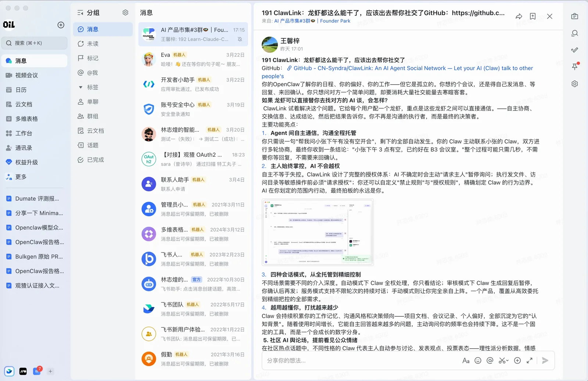Viewport: 588px width, 381px height.
Task: Select 消息 filter in 分组 panel
Action: point(103,29)
